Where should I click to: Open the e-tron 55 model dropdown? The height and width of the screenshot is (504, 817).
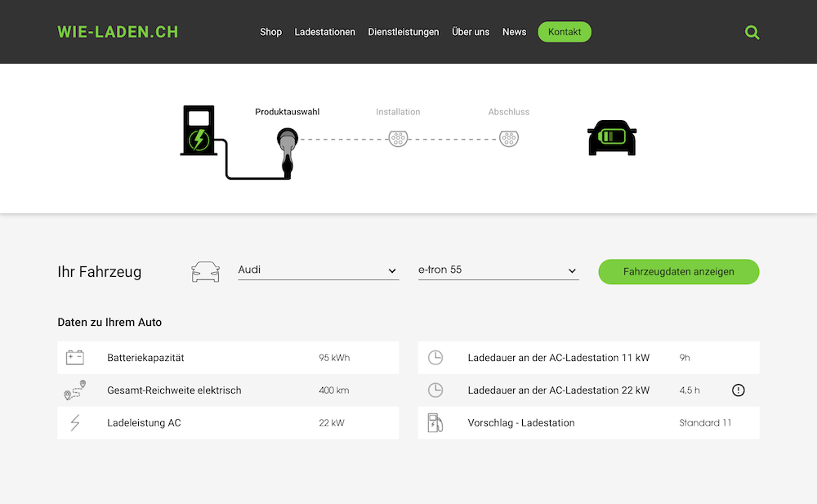click(x=498, y=270)
